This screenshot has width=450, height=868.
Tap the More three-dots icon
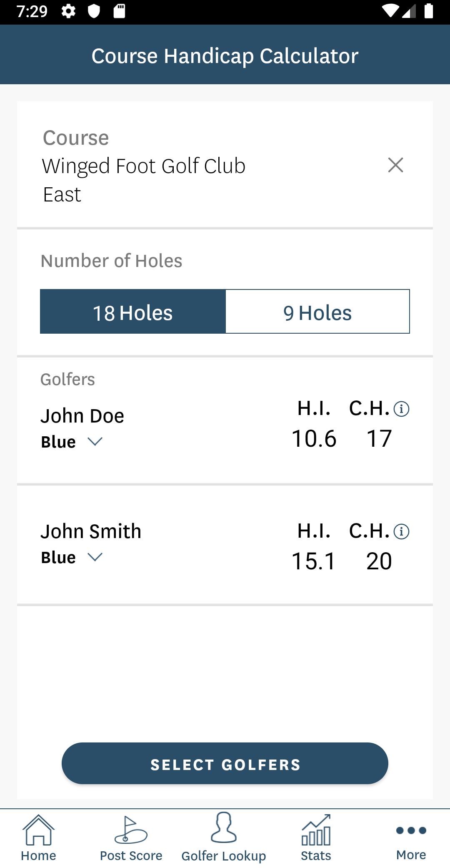tap(411, 830)
